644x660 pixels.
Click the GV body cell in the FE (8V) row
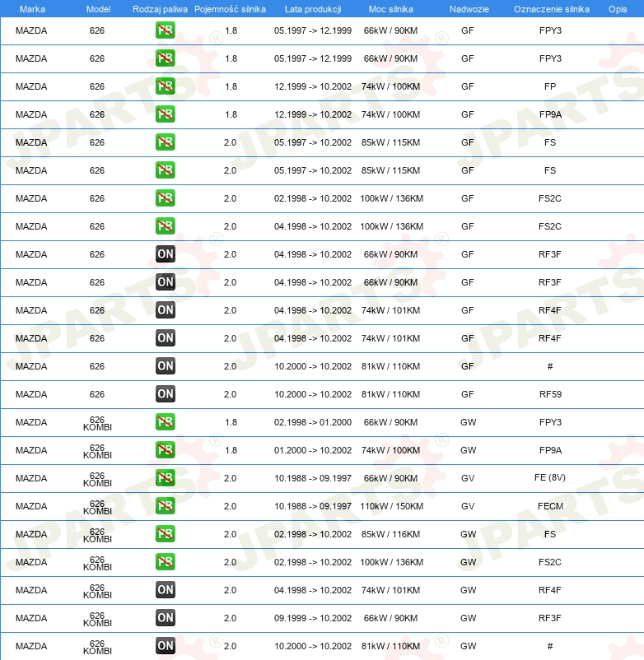468,478
